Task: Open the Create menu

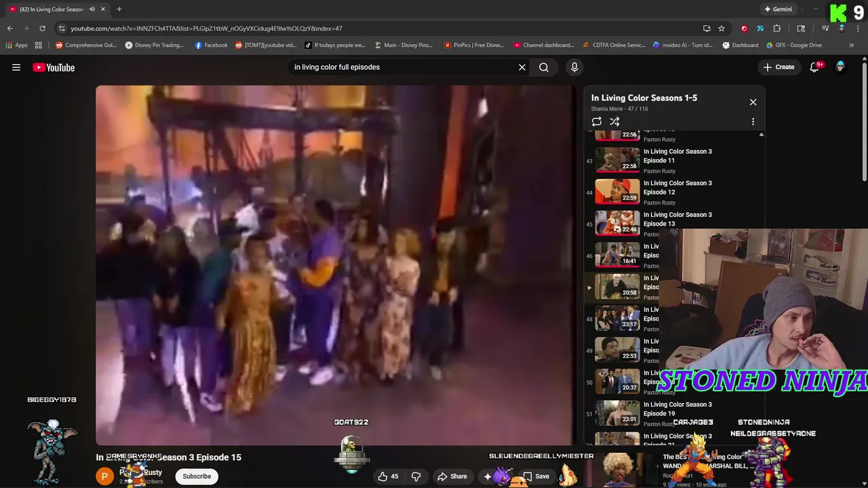Action: tap(778, 67)
